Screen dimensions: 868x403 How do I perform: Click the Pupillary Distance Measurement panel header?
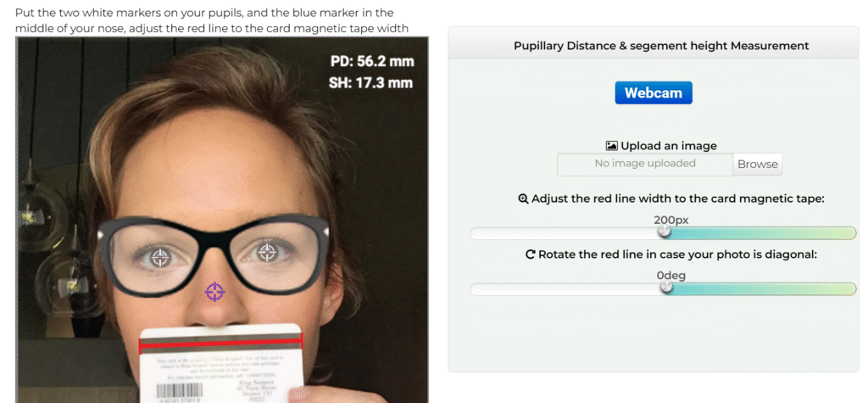661,46
